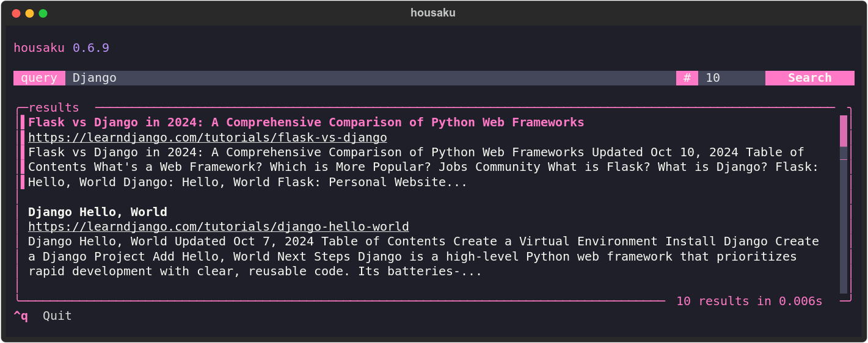This screenshot has height=343, width=868.
Task: Click the result count field showing 10
Action: 732,78
